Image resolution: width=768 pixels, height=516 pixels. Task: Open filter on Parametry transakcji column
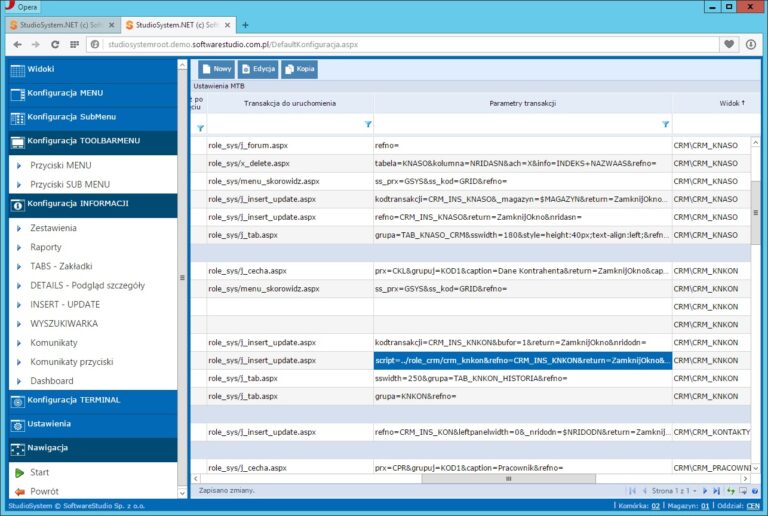click(665, 124)
